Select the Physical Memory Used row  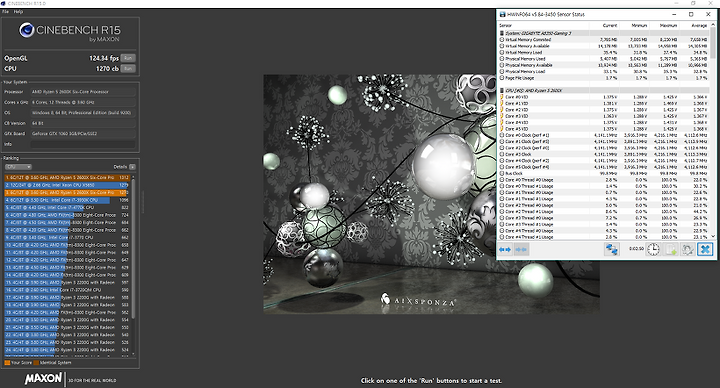coord(604,59)
